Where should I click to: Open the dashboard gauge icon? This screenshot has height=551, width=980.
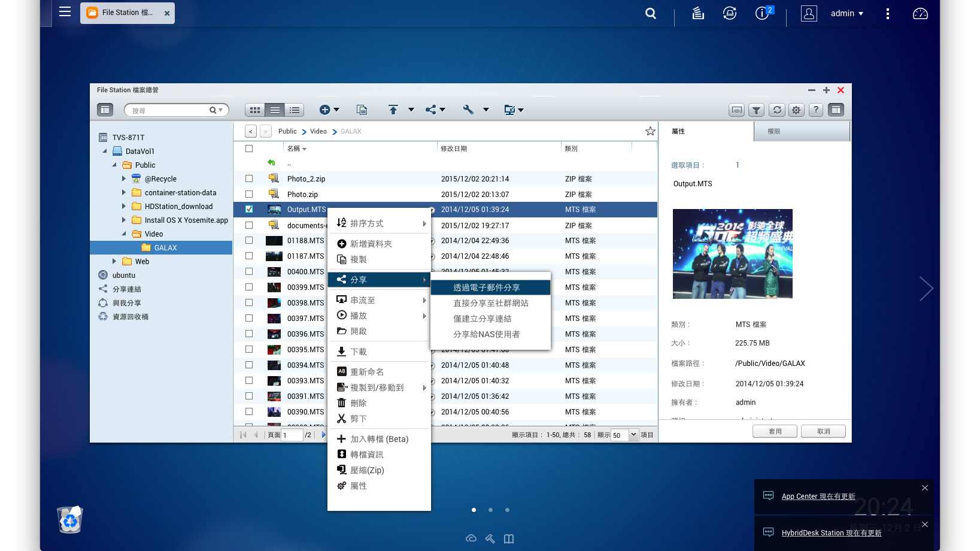920,13
